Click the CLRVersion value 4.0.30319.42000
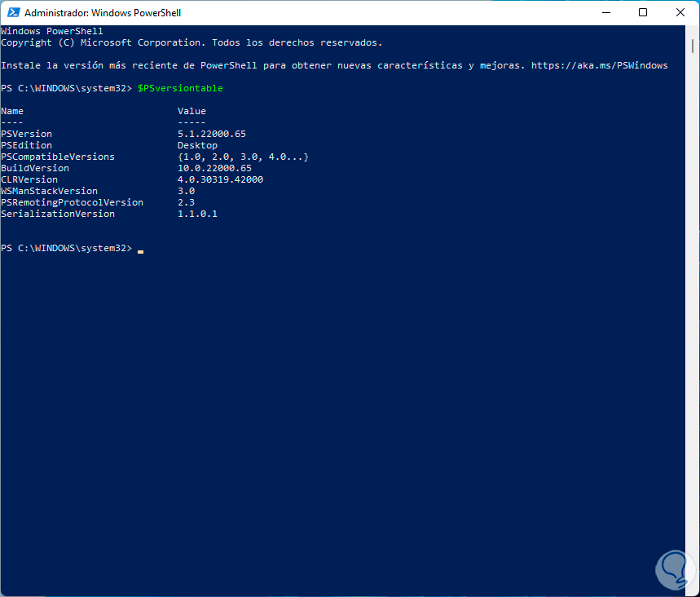 220,179
